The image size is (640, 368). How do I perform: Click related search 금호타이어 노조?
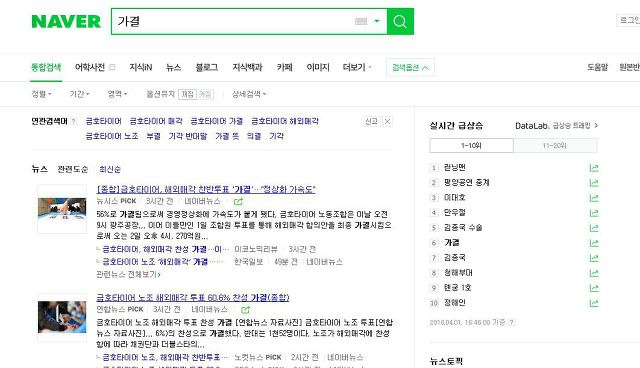(112, 136)
